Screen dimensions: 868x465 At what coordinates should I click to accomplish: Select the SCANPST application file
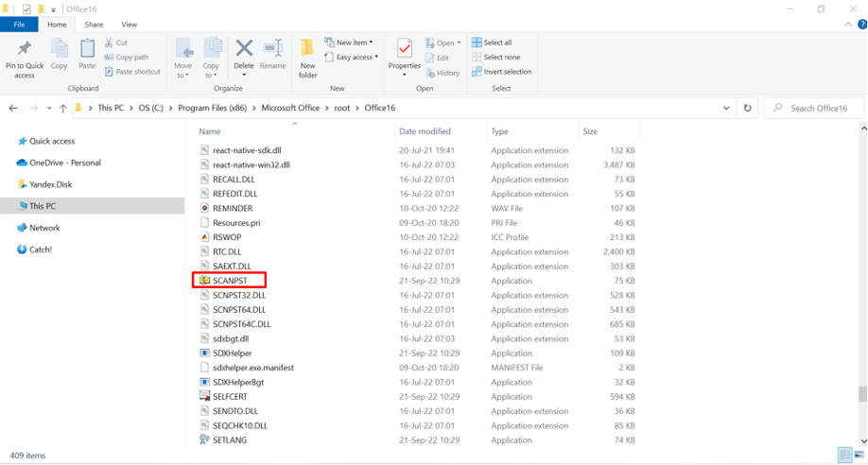coord(230,281)
